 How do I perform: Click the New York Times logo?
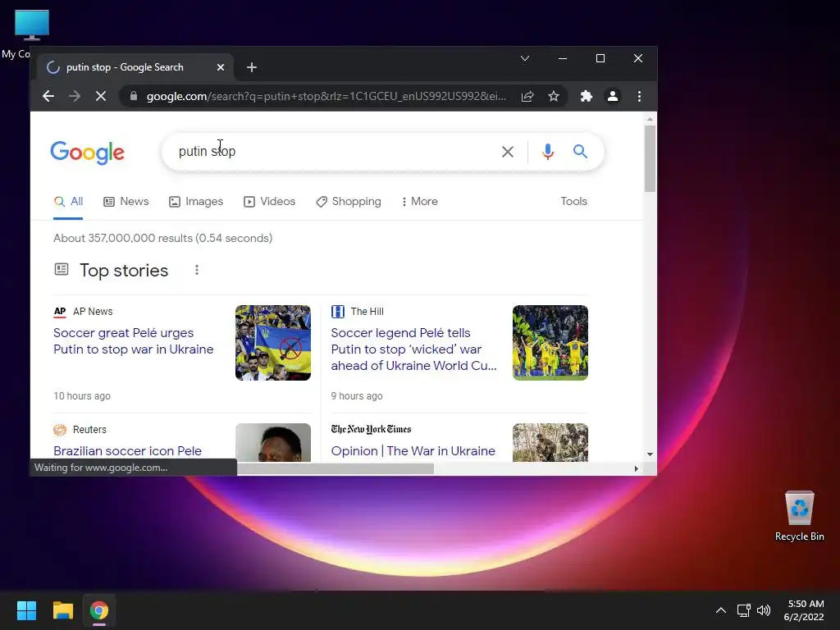tap(371, 429)
